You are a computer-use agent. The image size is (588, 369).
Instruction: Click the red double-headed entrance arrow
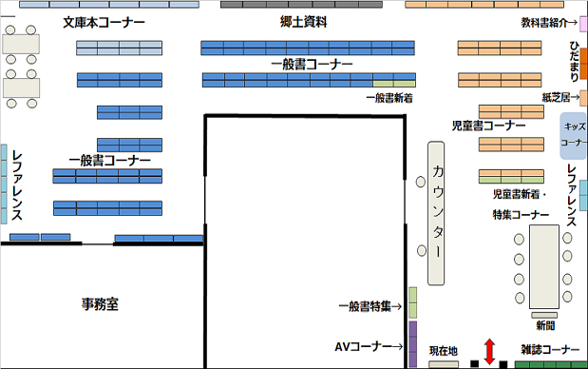tap(489, 351)
